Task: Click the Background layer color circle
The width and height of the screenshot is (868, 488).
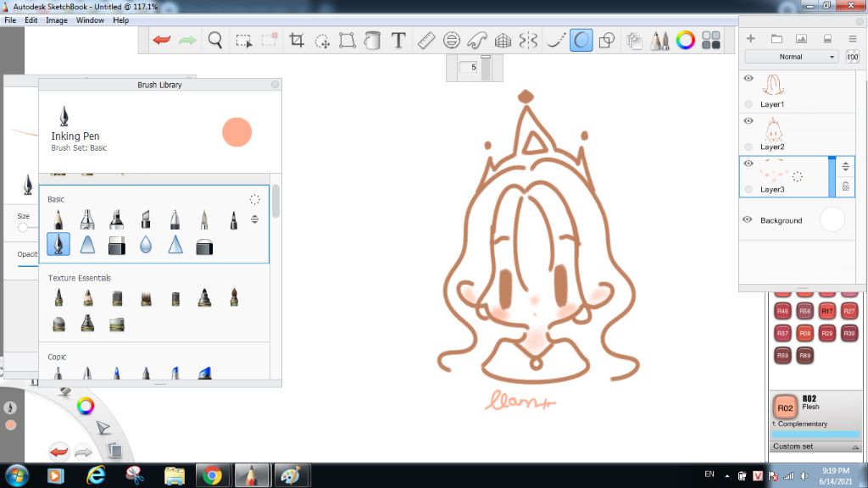Action: [832, 219]
